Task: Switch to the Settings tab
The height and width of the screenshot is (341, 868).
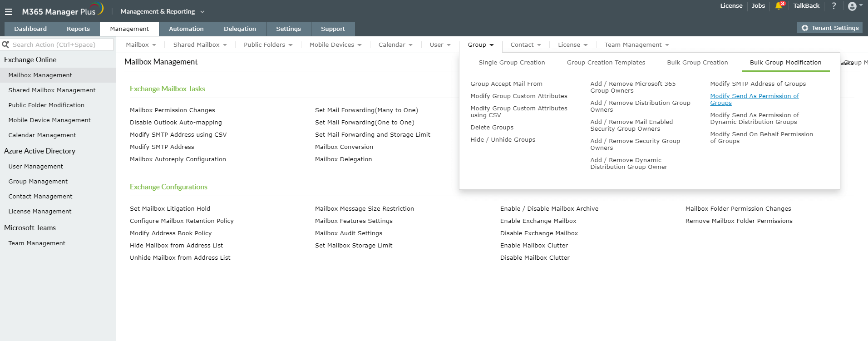Action: (288, 29)
